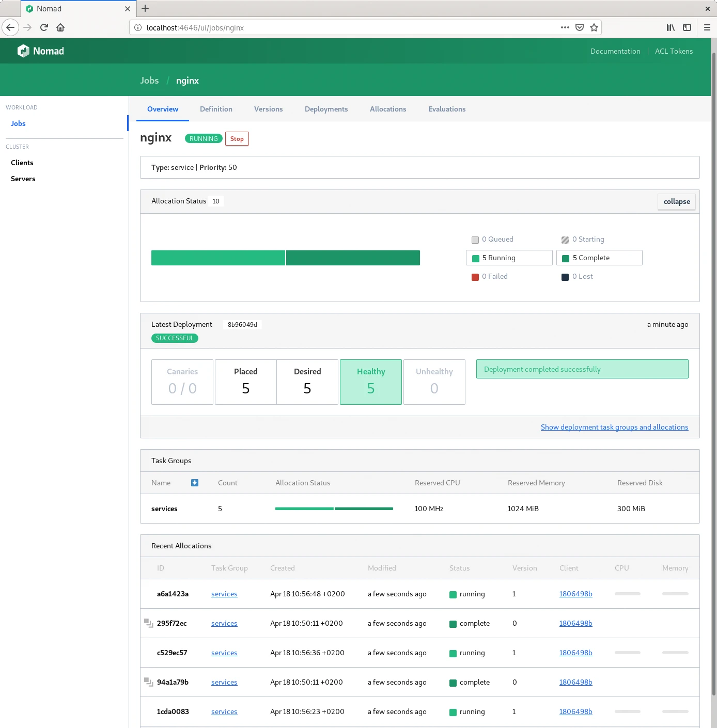
Task: Click rescheduled icon beside allocation 295f72ec
Action: click(148, 623)
